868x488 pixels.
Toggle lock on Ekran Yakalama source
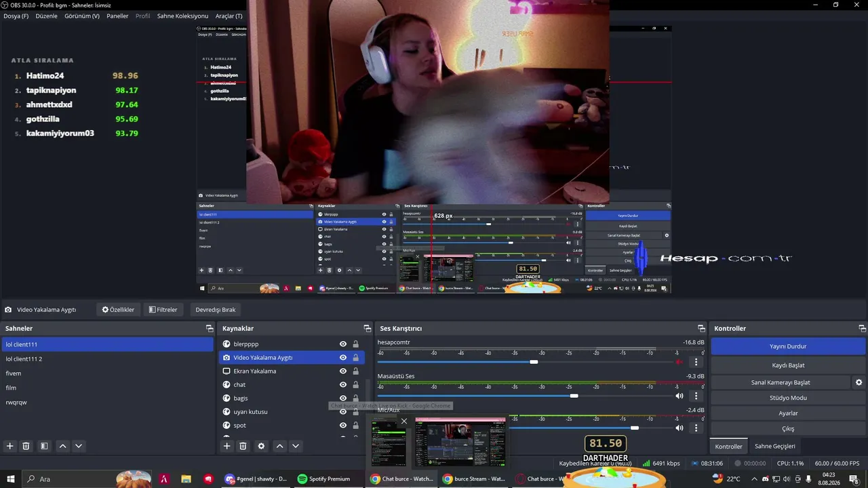355,371
